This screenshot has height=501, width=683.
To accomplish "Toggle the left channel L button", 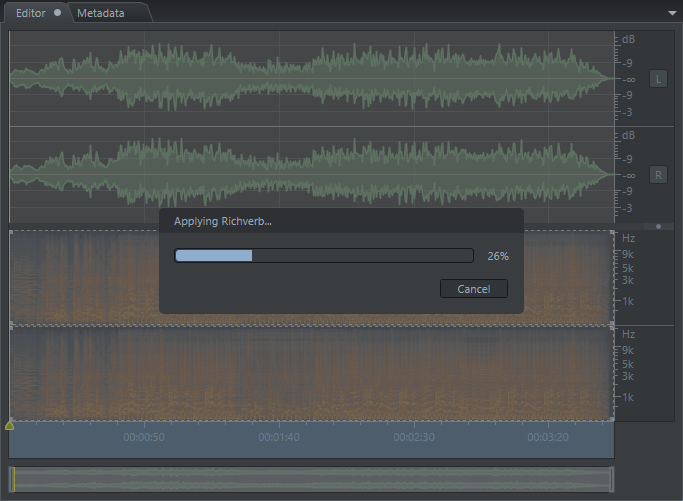I will coord(658,78).
